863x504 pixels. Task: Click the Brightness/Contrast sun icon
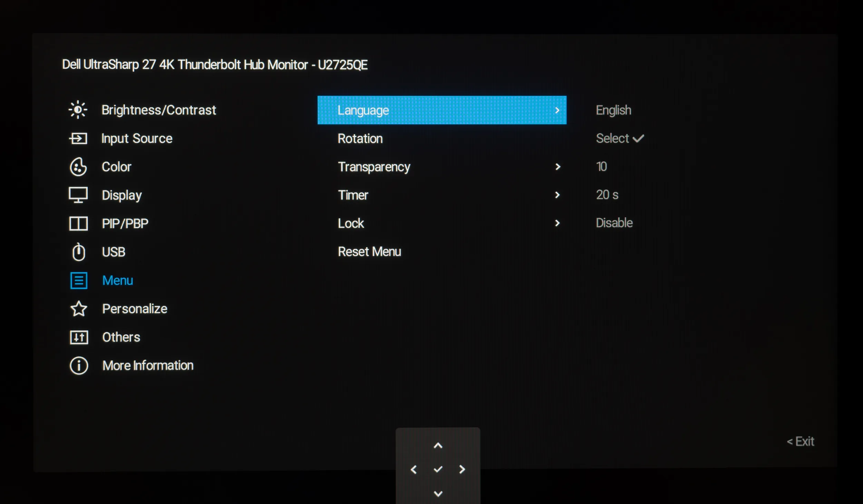[78, 110]
